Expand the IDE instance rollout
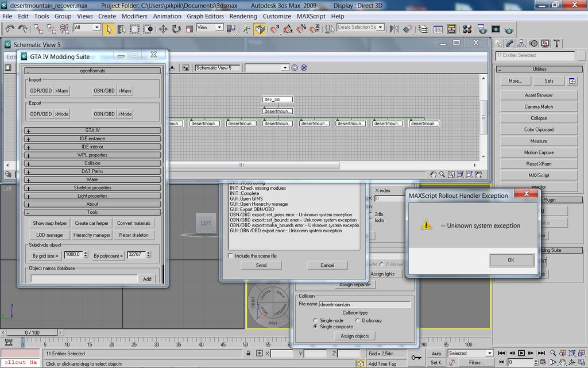 click(92, 139)
